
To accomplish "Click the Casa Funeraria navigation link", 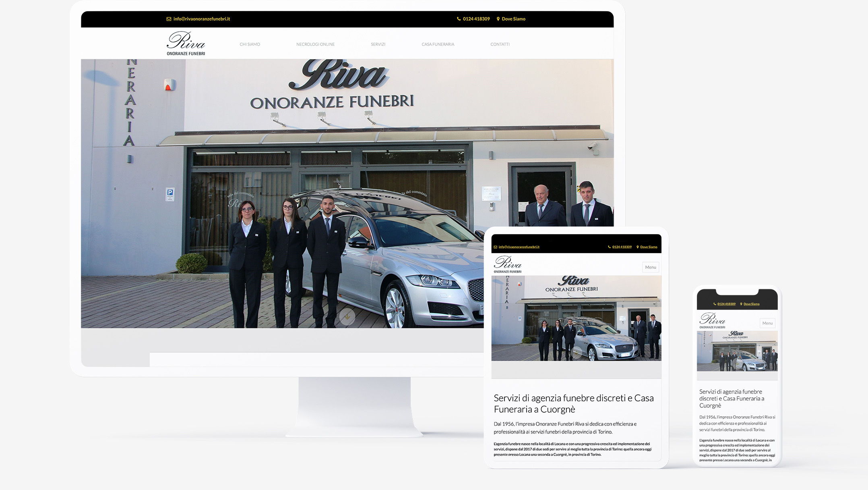I will tap(438, 44).
